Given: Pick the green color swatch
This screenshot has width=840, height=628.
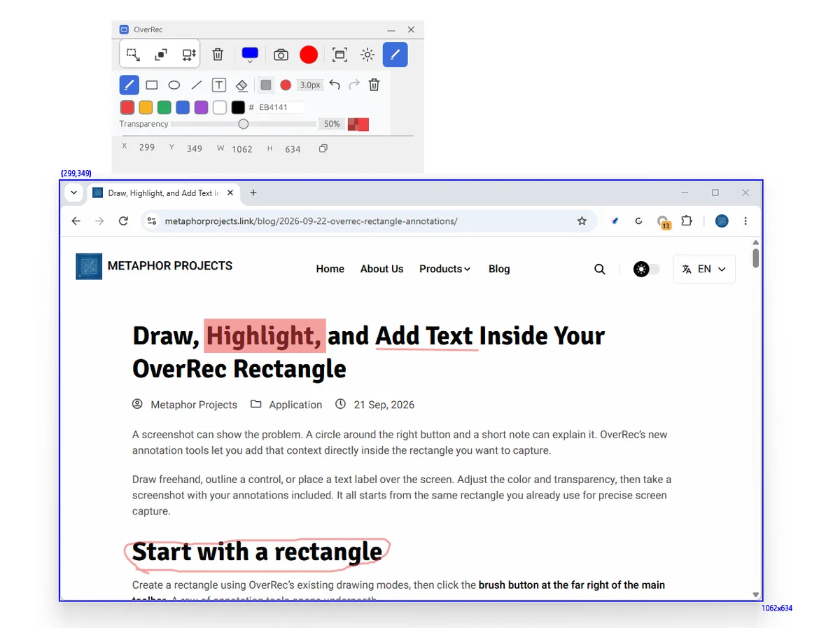Looking at the screenshot, I should [164, 107].
